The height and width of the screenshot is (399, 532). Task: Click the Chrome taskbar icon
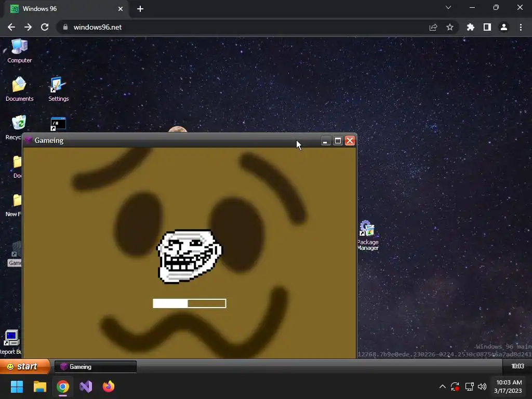63,387
